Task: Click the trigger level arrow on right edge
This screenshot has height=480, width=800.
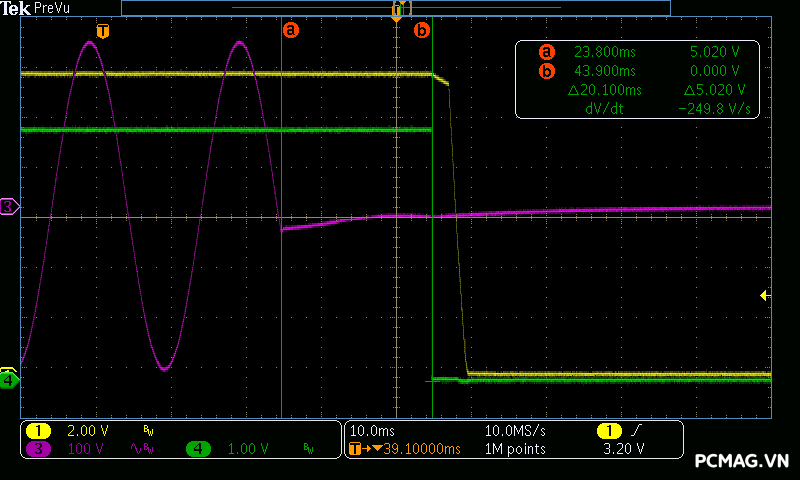Action: tap(764, 295)
